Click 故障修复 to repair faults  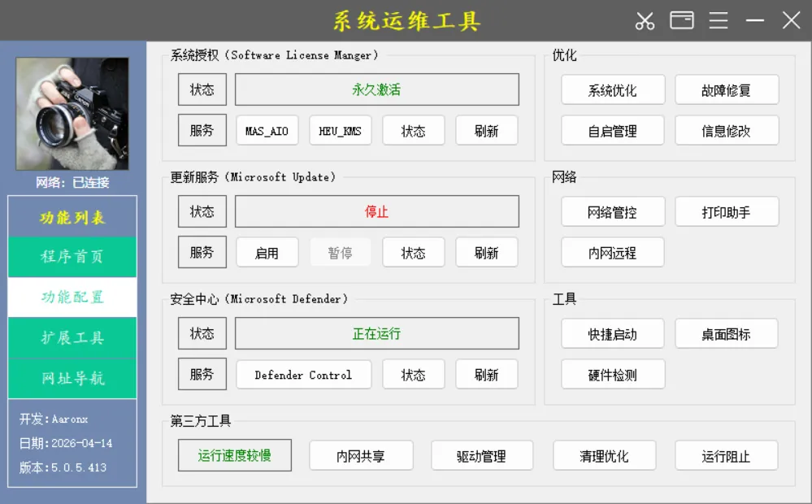(x=727, y=89)
